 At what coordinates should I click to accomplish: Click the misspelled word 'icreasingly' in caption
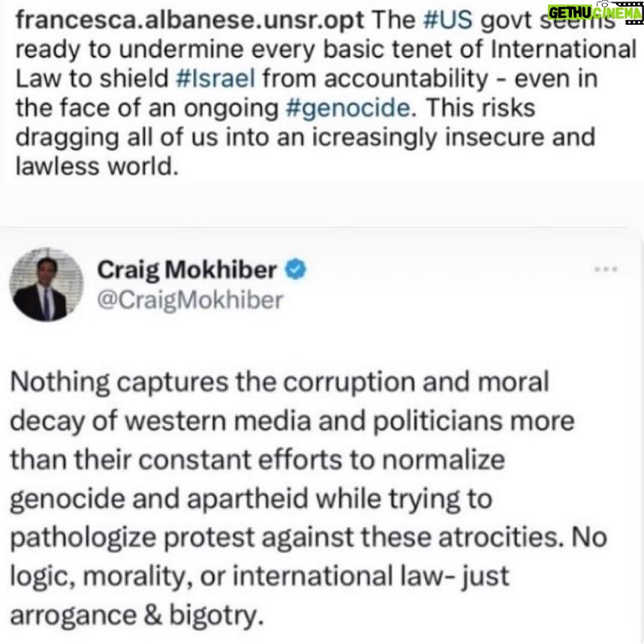pos(375,137)
